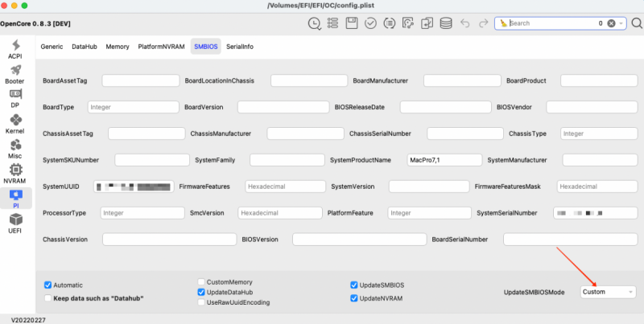Viewport: 644px width, 324px height.
Task: Click the SystemSKUNumber input field
Action: coord(152,160)
